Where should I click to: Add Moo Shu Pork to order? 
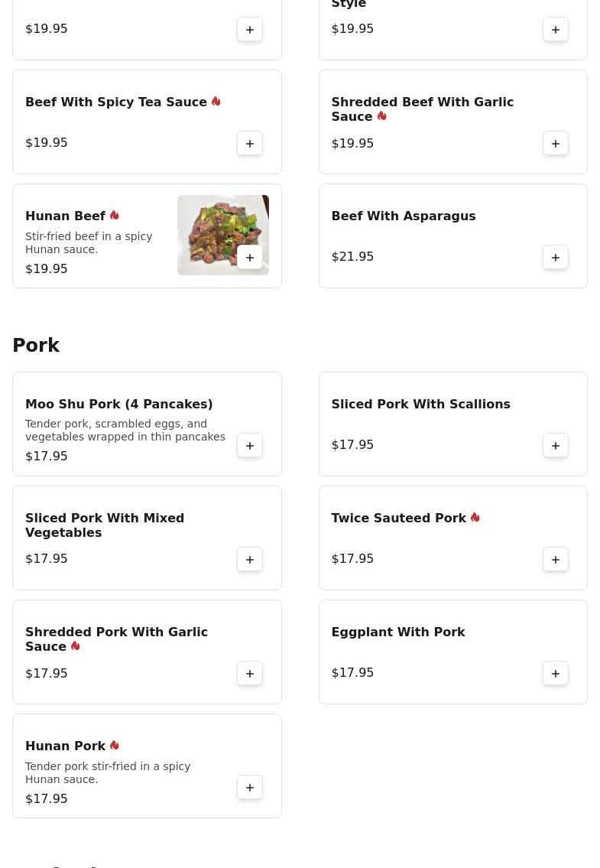(250, 446)
